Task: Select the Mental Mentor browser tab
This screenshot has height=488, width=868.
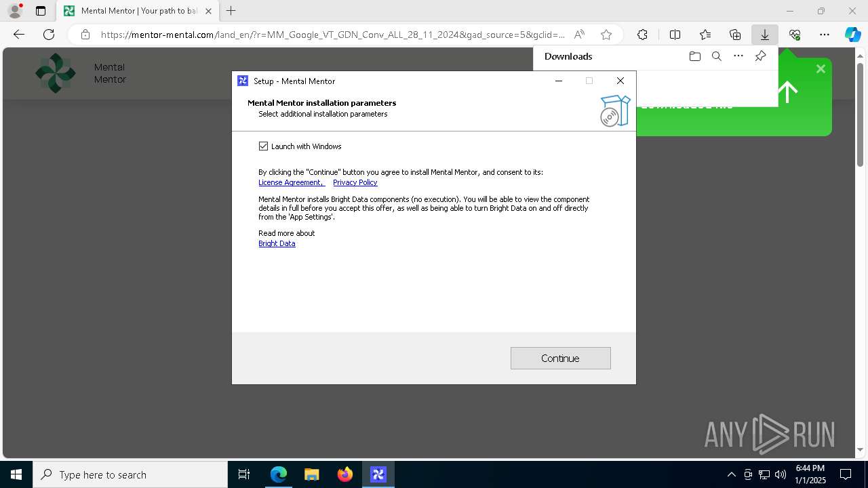Action: 138,11
